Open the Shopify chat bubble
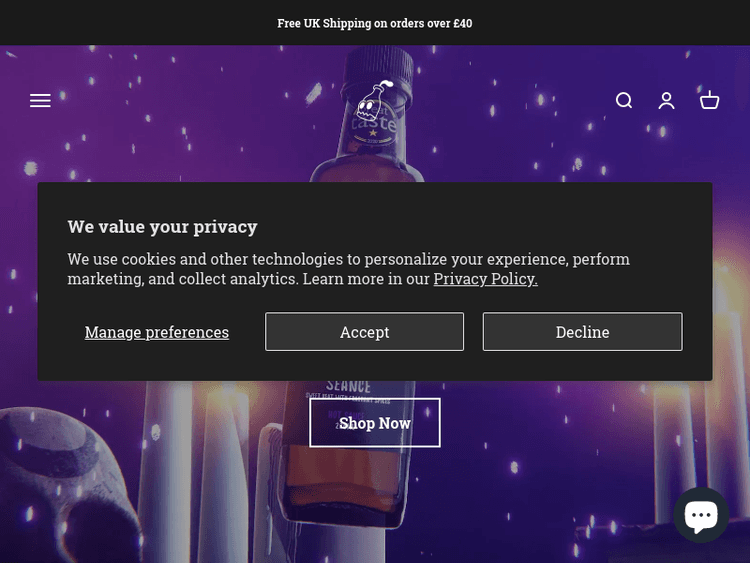This screenshot has width=750, height=563. click(x=700, y=515)
